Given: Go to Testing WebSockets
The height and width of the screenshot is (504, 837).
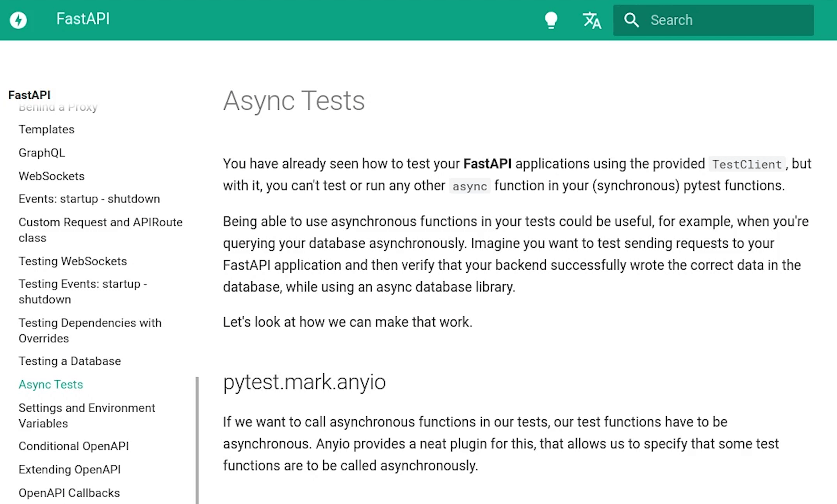Looking at the screenshot, I should pyautogui.click(x=73, y=261).
